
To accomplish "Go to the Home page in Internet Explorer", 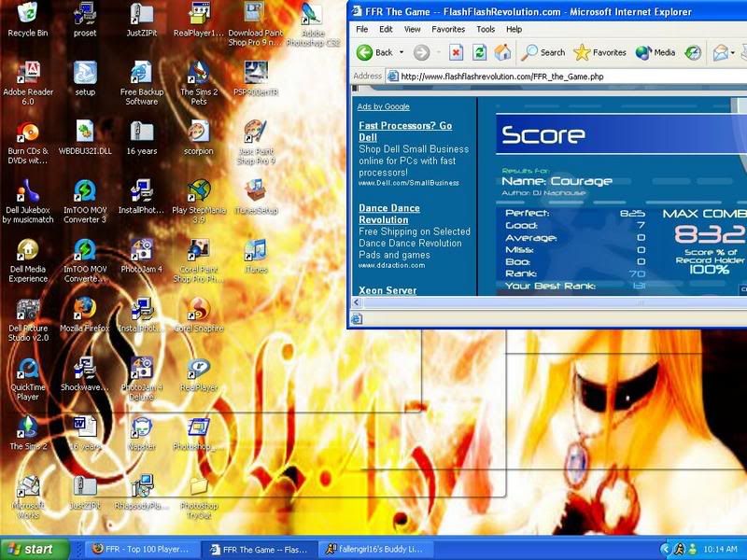I will (x=502, y=52).
